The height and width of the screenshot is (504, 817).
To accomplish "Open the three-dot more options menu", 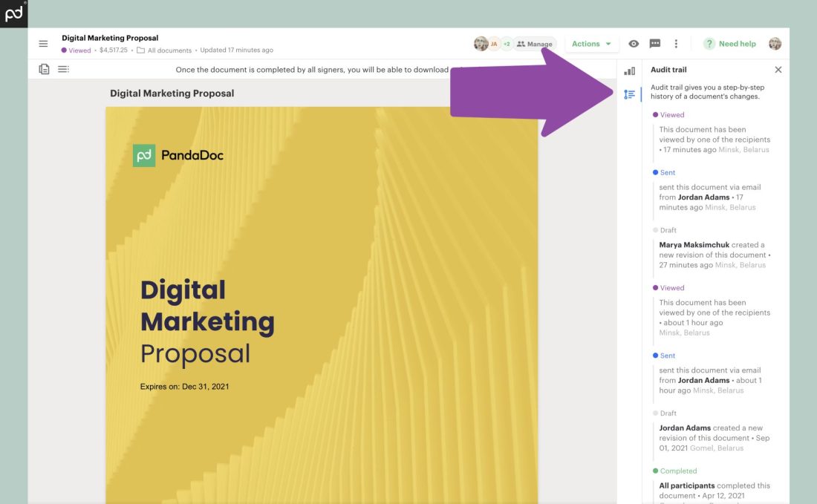I will coord(676,44).
